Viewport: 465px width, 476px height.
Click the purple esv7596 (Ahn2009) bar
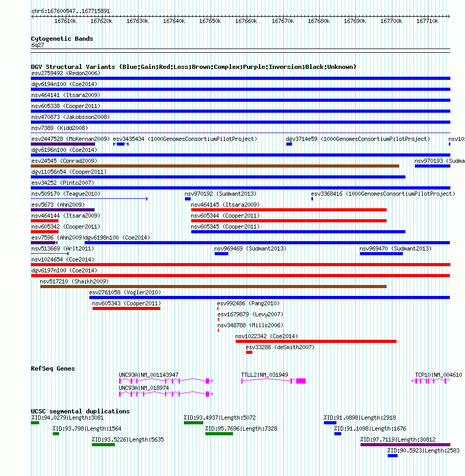point(44,243)
